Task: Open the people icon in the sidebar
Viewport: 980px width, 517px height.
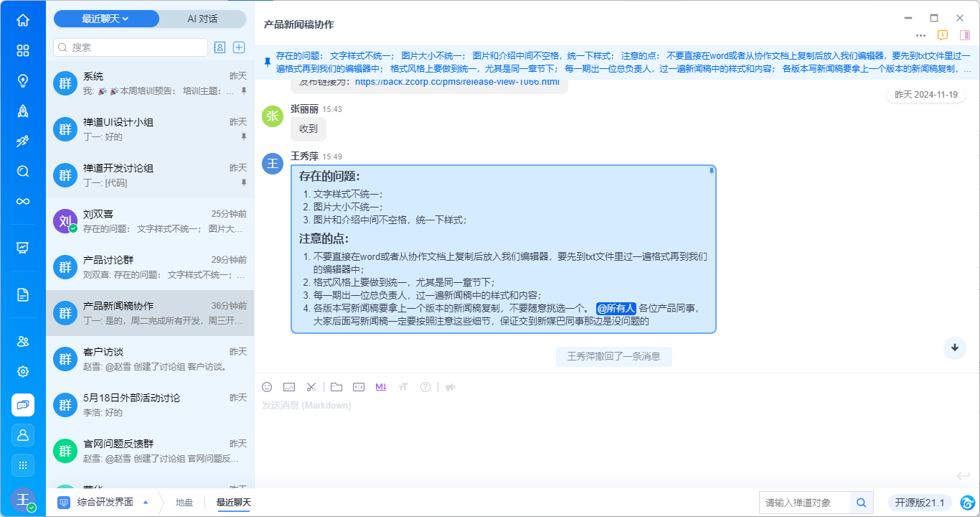Action: [23, 341]
